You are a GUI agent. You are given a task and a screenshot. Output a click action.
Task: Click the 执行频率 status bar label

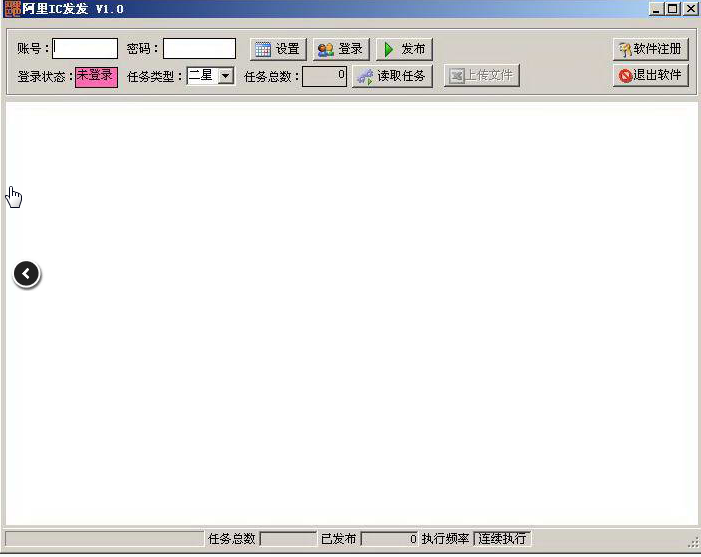coord(445,539)
